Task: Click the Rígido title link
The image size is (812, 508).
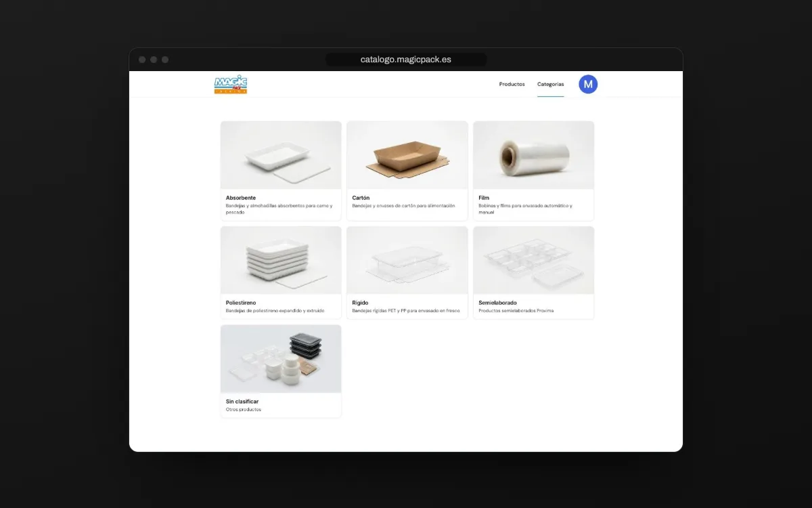Action: 361,303
